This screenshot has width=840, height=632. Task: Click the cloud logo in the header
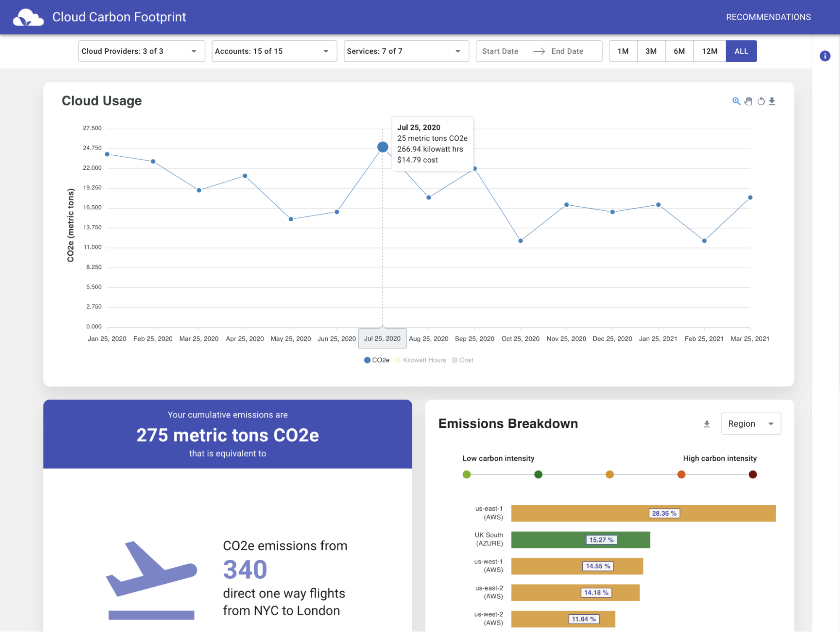pos(28,17)
